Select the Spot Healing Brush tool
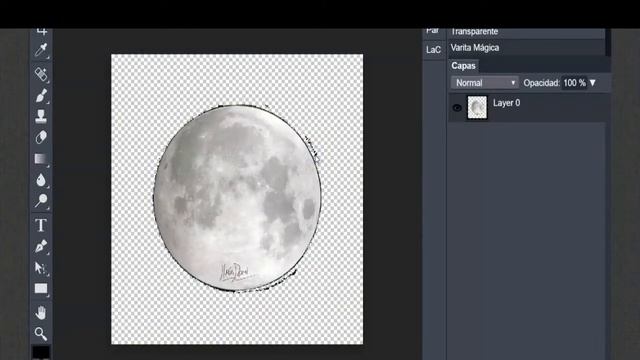The height and width of the screenshot is (360, 640). (41, 74)
